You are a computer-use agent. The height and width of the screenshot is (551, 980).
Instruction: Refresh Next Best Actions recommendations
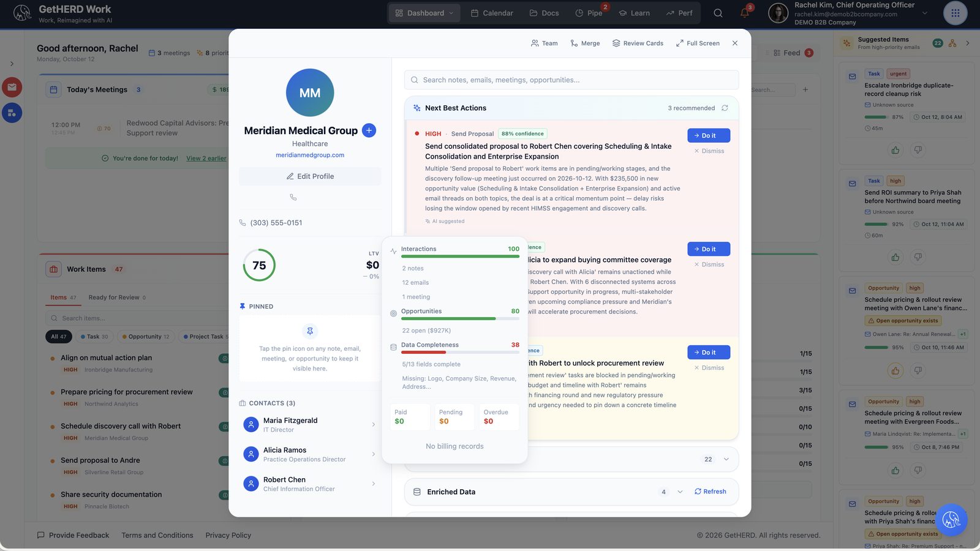coord(725,108)
